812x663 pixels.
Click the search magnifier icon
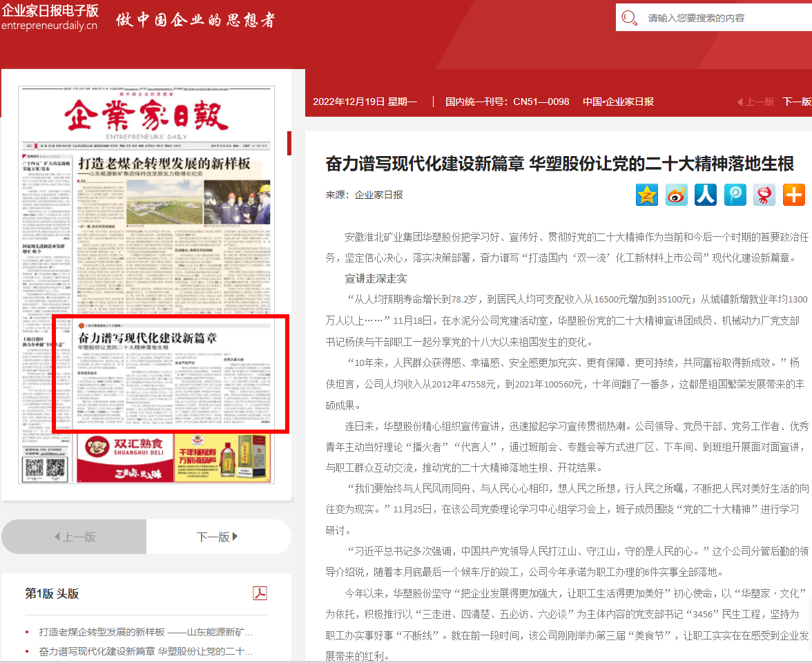click(x=629, y=19)
